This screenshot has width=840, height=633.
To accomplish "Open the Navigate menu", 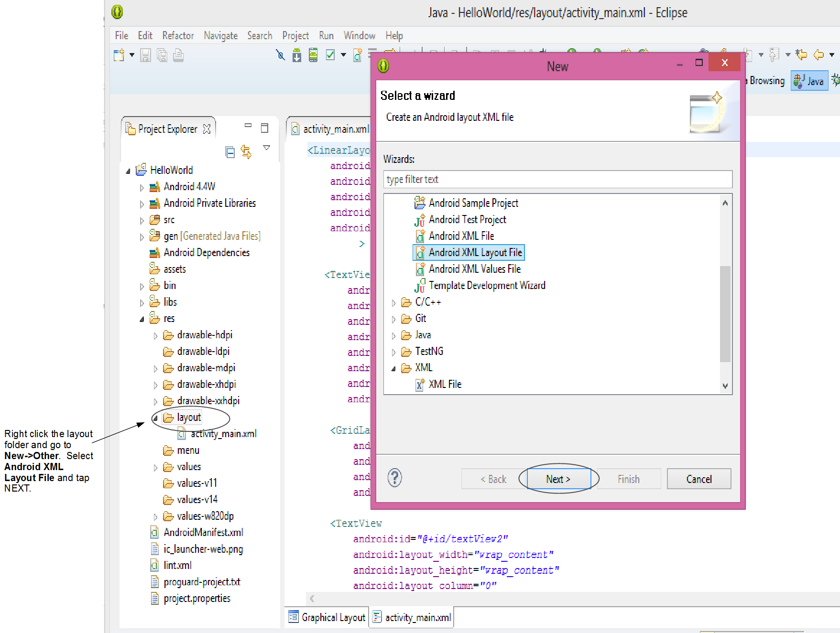I will coord(220,35).
